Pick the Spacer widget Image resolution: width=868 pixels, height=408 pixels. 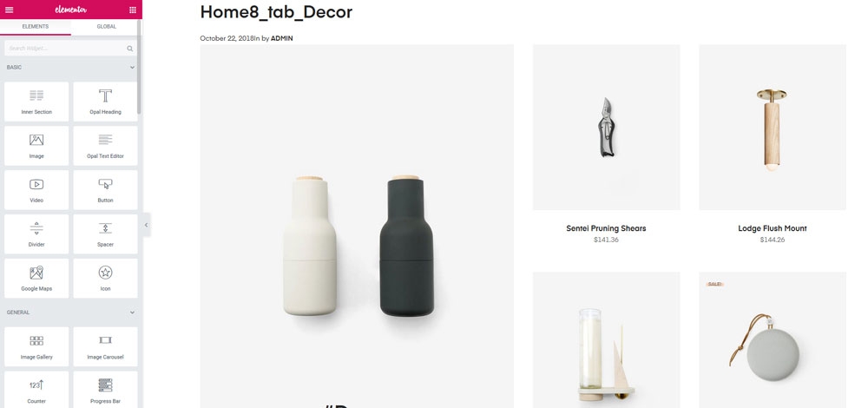click(x=105, y=234)
